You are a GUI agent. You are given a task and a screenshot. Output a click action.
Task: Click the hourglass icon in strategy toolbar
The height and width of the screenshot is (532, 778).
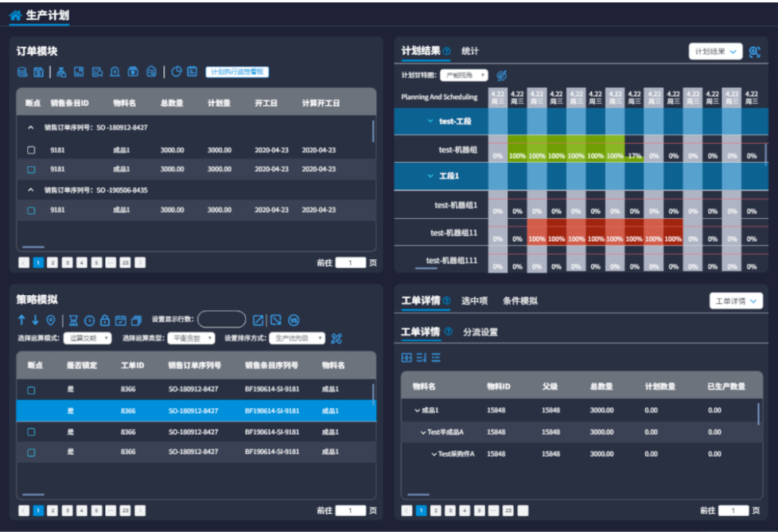tap(73, 321)
